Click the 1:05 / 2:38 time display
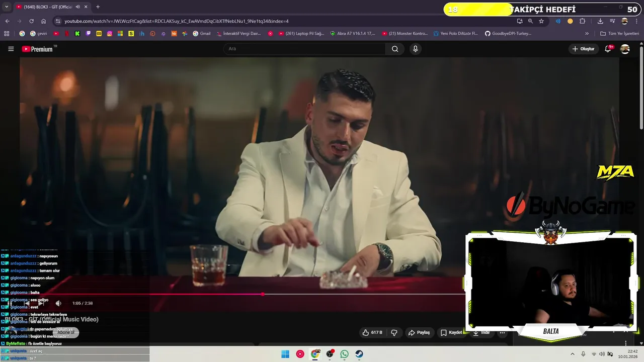 click(83, 303)
